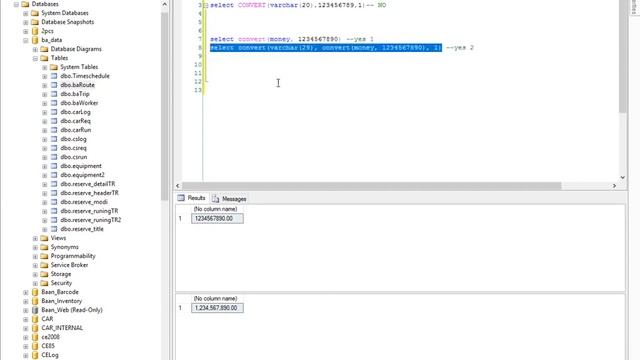The width and height of the screenshot is (640, 360).
Task: Expand the Views folder node
Action: (35, 238)
